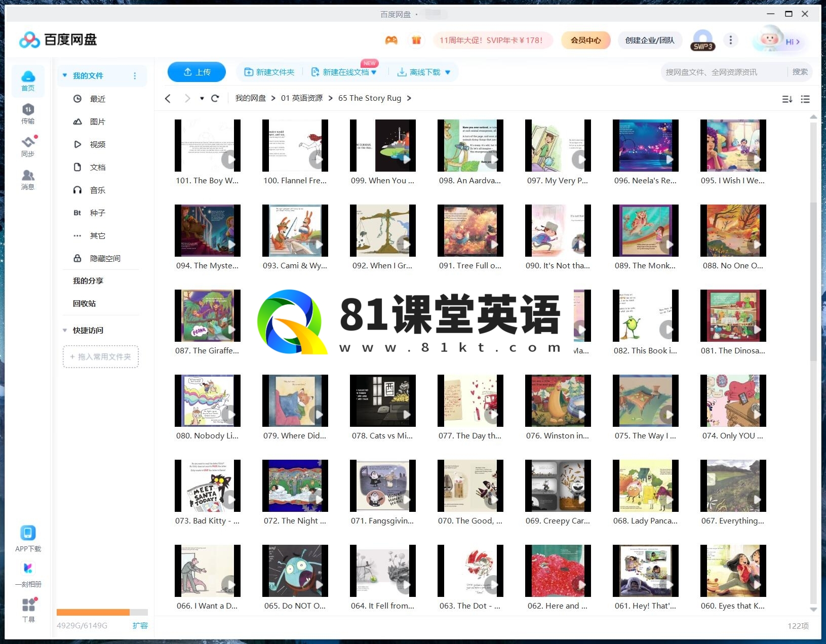Click the 新建文件夹 button
Viewport: 826px width, 644px height.
[x=269, y=72]
